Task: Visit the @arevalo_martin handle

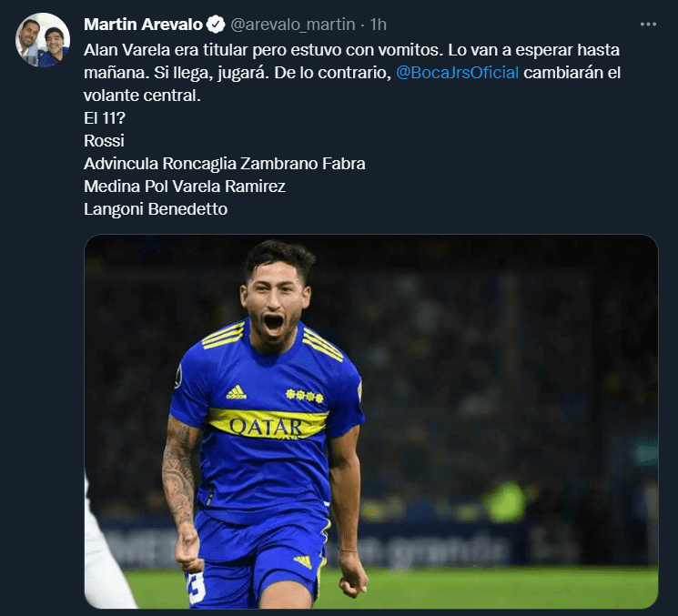Action: coord(293,25)
